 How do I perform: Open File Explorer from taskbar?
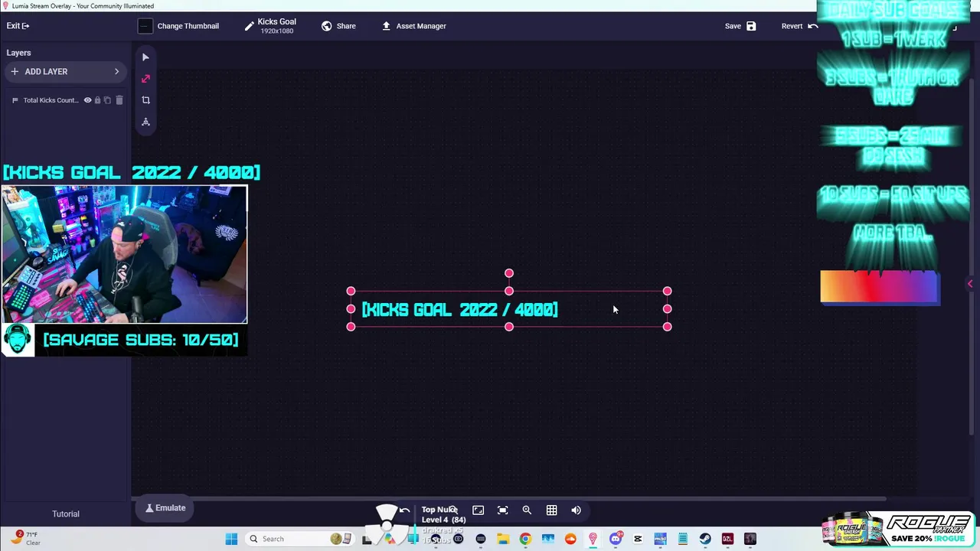[503, 539]
